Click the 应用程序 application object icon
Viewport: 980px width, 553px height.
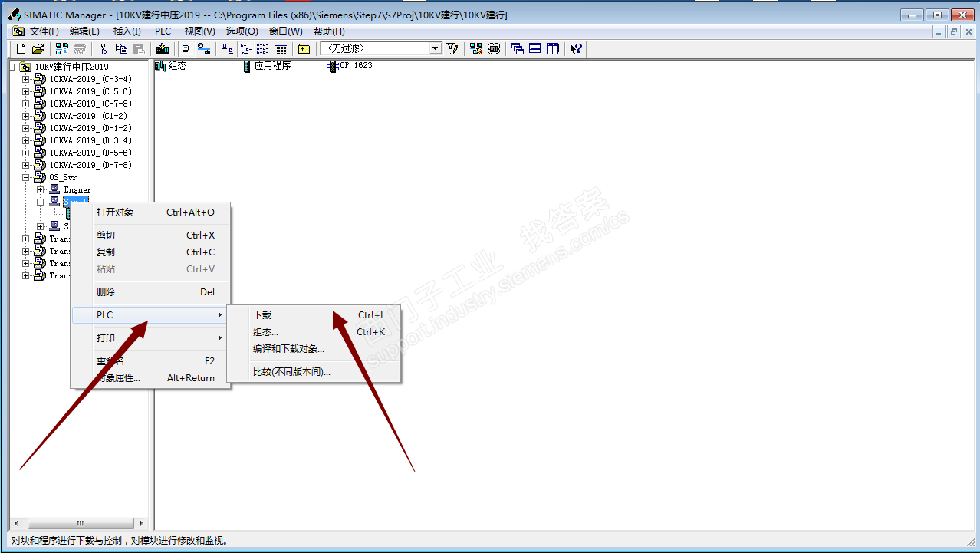[x=246, y=66]
